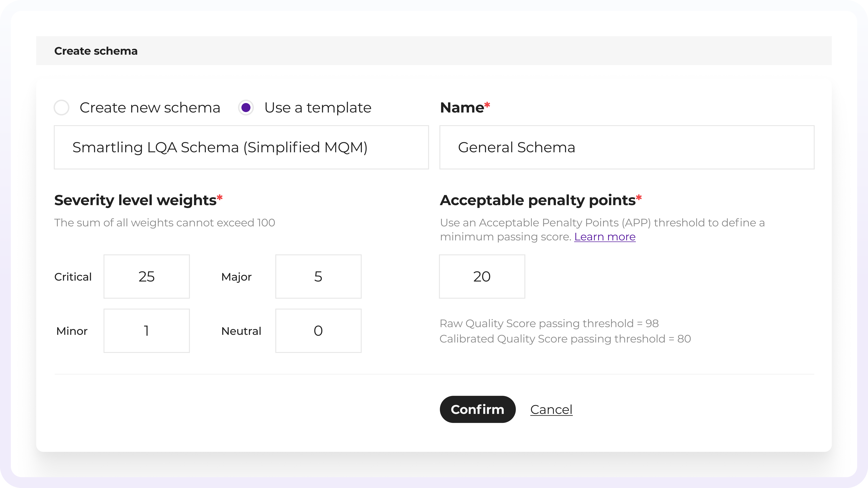
Task: Select the Calibrated Quality Score threshold text
Action: [x=565, y=339]
